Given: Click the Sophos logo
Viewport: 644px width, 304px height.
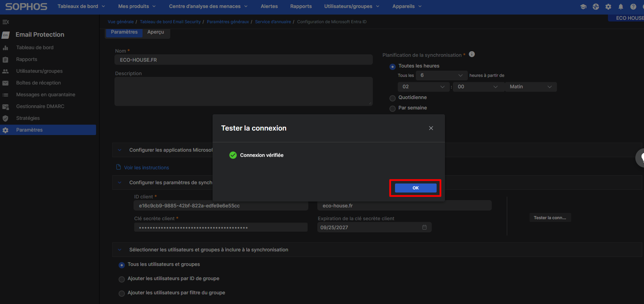Looking at the screenshot, I should (26, 7).
